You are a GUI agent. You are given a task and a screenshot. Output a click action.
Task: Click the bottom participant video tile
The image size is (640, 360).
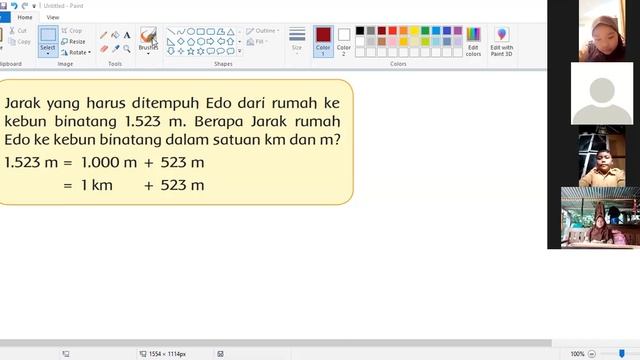pyautogui.click(x=600, y=218)
